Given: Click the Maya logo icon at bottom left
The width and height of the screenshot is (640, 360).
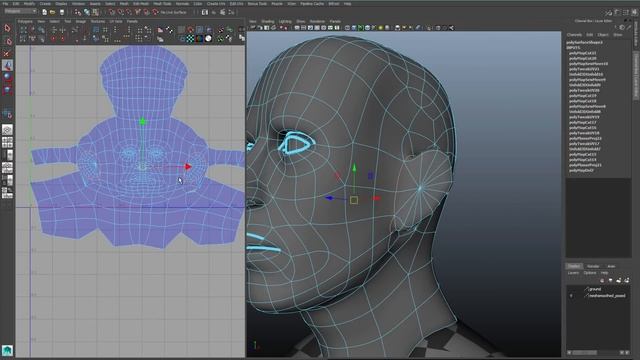Looking at the screenshot, I should pos(7,350).
